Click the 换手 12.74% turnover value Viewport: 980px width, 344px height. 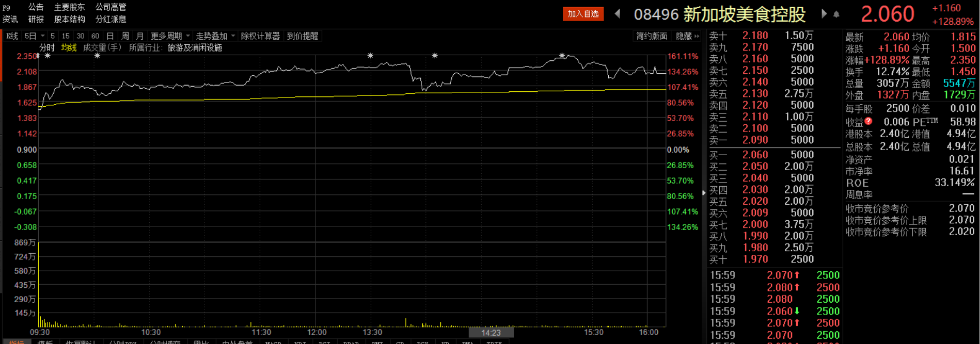(x=892, y=72)
